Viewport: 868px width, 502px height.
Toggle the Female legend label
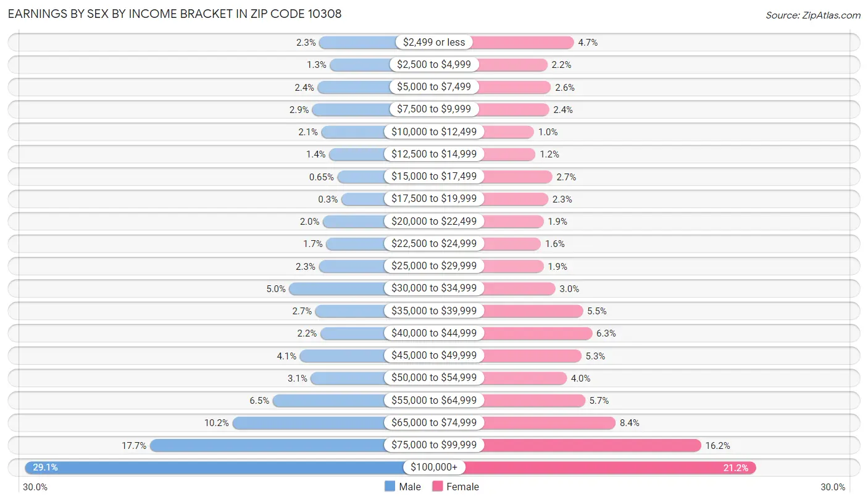point(463,487)
